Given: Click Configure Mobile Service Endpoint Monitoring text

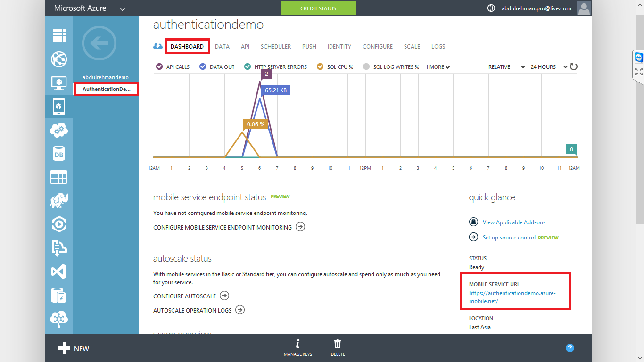Looking at the screenshot, I should coord(223,227).
